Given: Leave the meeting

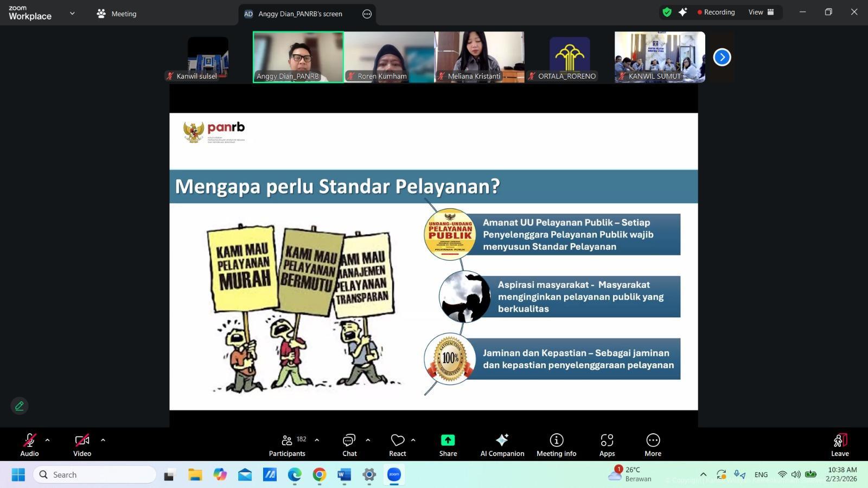Looking at the screenshot, I should click(x=839, y=444).
